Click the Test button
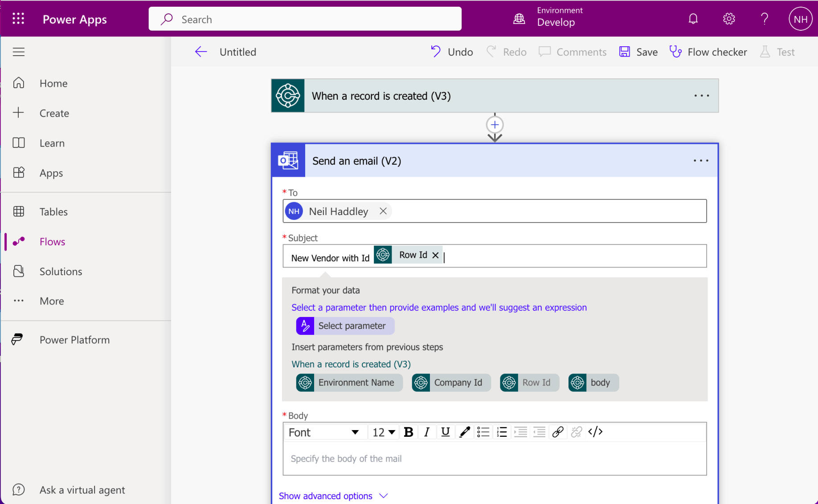Screen dimensions: 818x504 (777, 52)
